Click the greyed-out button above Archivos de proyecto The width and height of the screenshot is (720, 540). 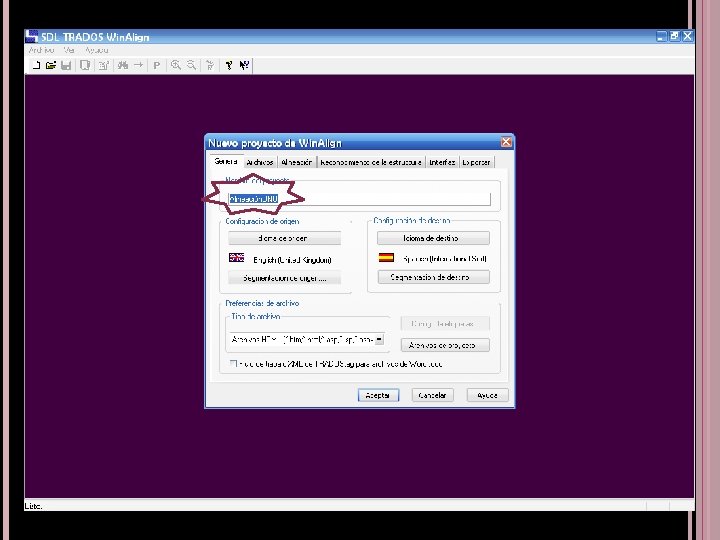click(x=445, y=324)
